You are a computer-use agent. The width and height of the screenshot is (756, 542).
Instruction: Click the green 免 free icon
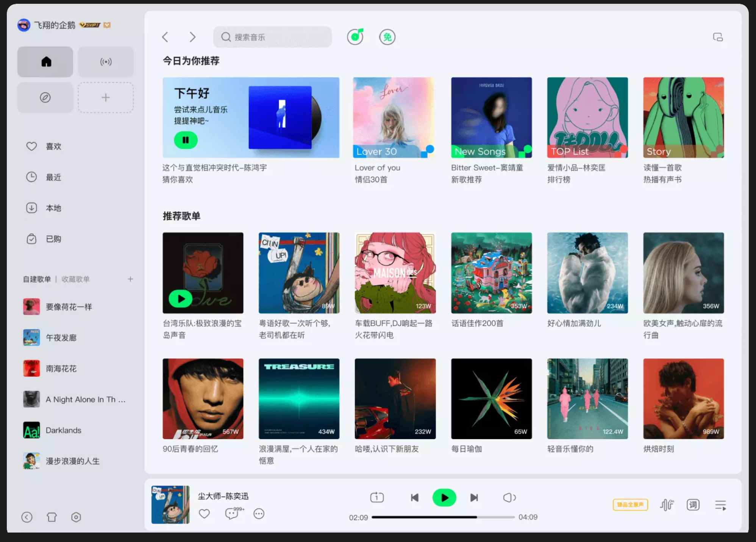tap(387, 37)
